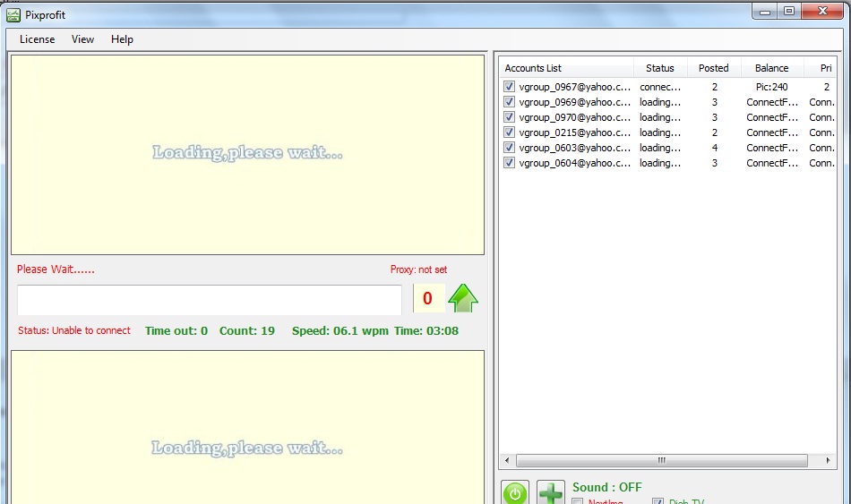Sort by Accounts List column header
The image size is (851, 504).
click(567, 68)
